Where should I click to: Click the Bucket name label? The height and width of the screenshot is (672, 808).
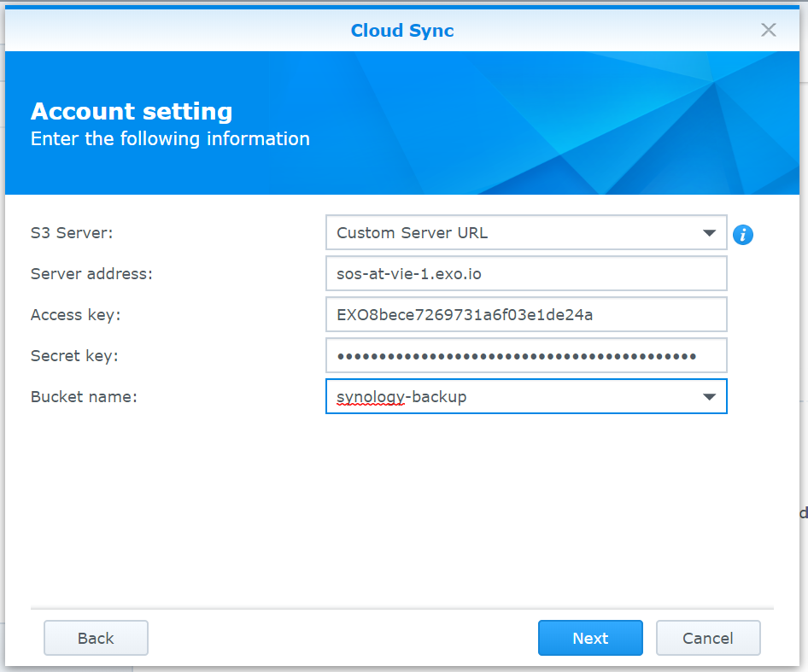click(x=84, y=397)
